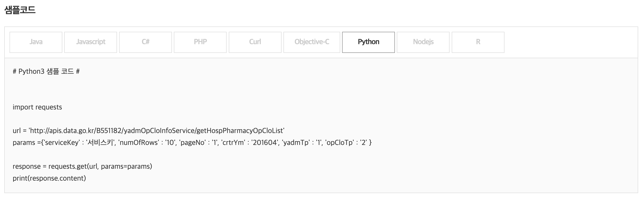Click the '서비스키' placeholder value in params
This screenshot has height=200, width=644.
pos(100,143)
